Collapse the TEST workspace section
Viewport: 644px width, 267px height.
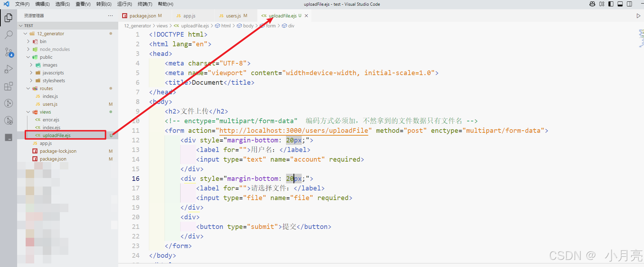pyautogui.click(x=21, y=26)
